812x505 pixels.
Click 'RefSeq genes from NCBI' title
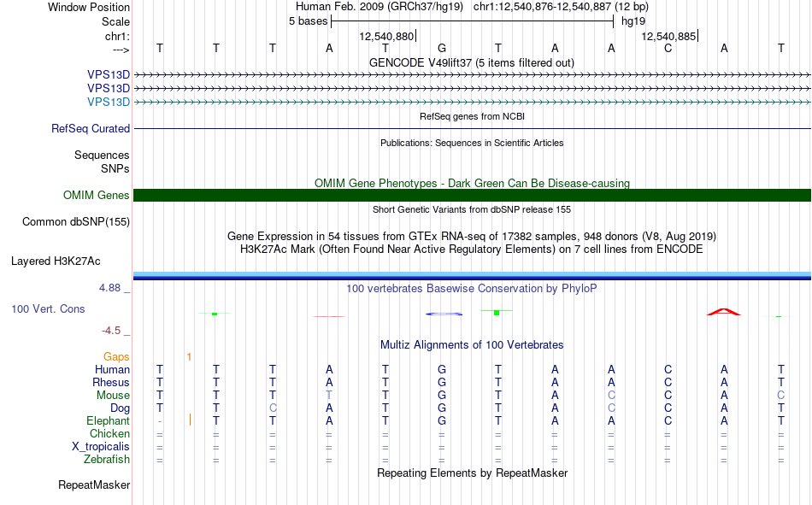(473, 116)
